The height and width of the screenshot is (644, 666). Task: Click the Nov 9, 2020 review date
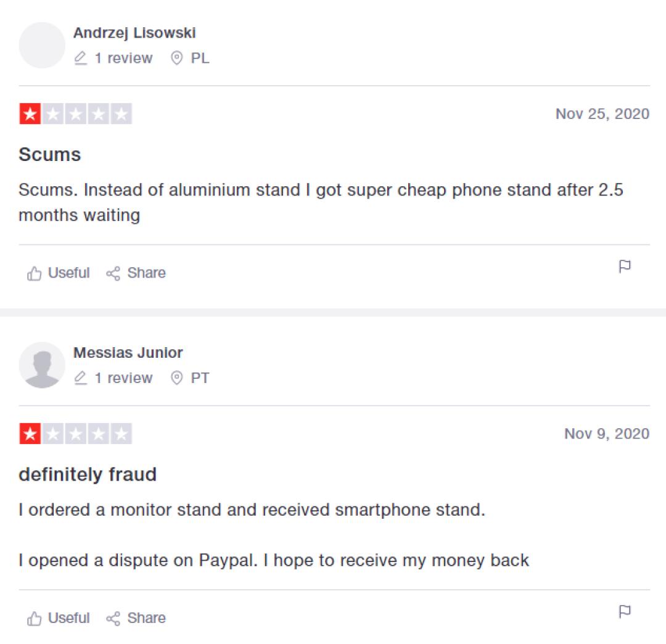pyautogui.click(x=607, y=434)
